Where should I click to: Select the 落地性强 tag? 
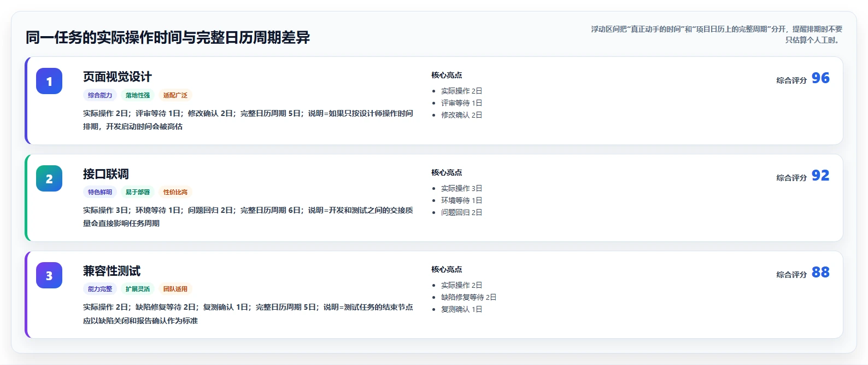[x=138, y=95]
